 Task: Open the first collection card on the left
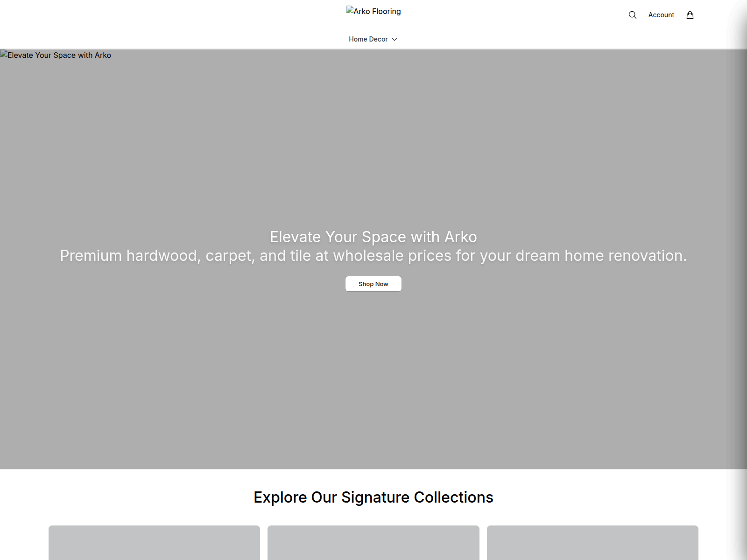point(154,543)
